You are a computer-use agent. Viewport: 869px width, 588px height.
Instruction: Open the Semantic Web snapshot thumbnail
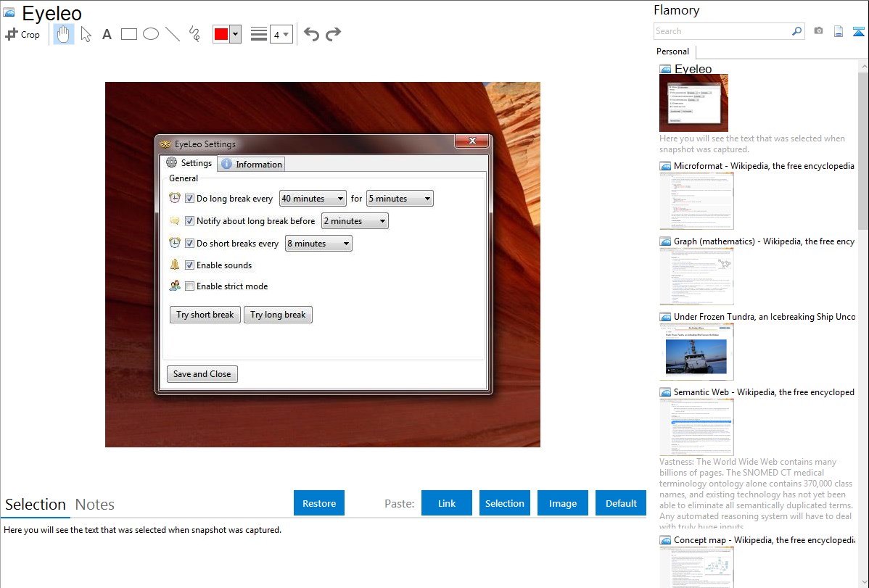696,427
